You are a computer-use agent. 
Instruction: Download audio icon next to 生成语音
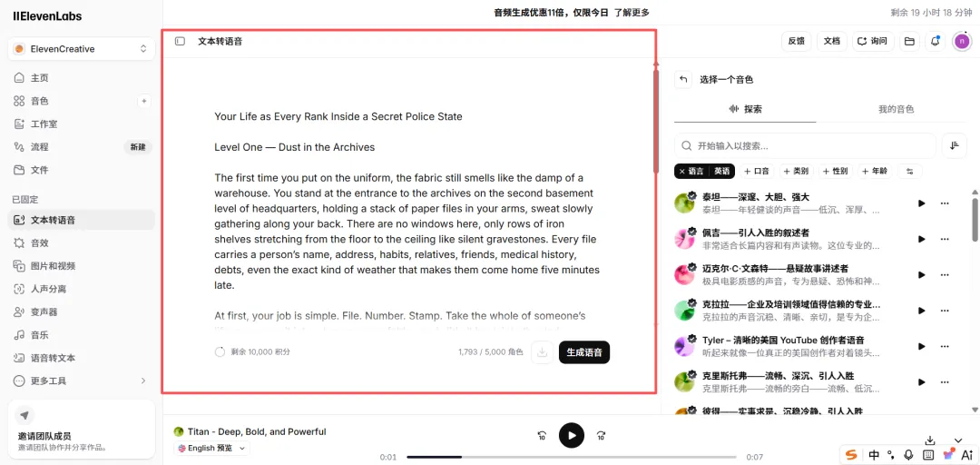[x=543, y=352]
